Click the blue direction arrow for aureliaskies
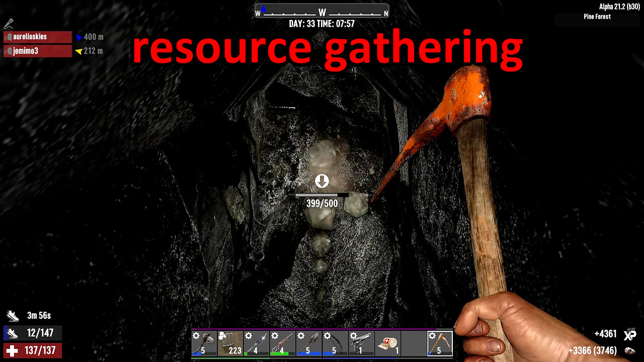Image resolution: width=644 pixels, height=362 pixels. point(79,37)
